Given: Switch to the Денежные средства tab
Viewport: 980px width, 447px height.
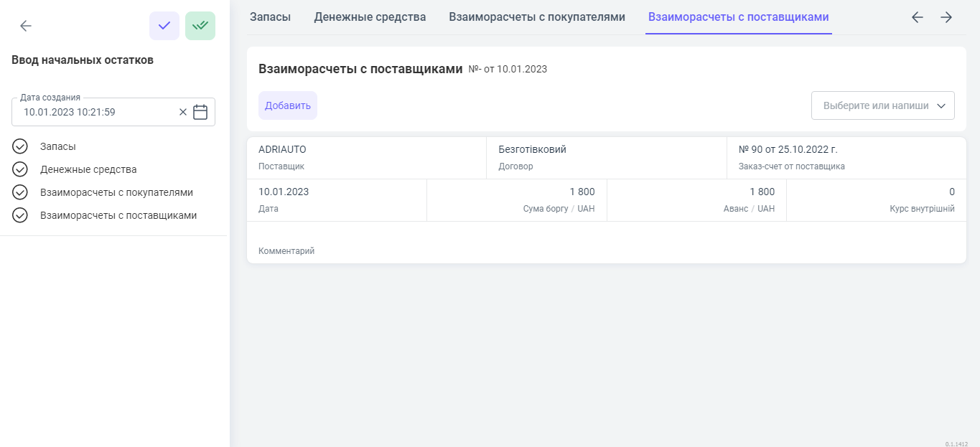Looking at the screenshot, I should (x=370, y=17).
